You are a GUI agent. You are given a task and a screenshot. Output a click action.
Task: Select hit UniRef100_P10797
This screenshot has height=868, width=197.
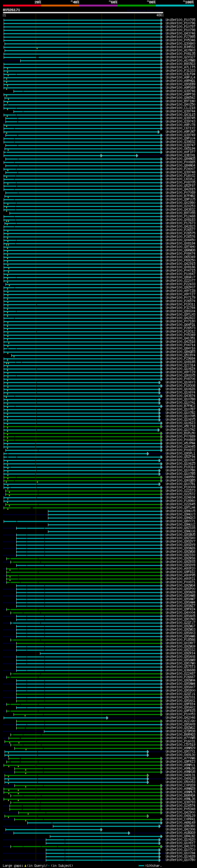180,26
